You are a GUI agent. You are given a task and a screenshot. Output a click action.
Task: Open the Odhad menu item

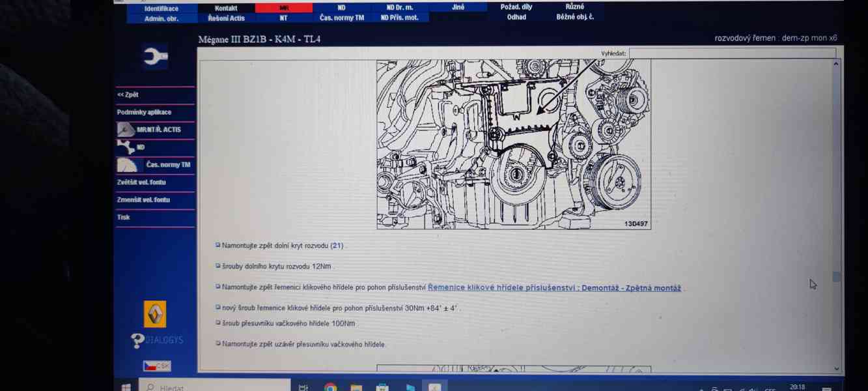coord(516,17)
